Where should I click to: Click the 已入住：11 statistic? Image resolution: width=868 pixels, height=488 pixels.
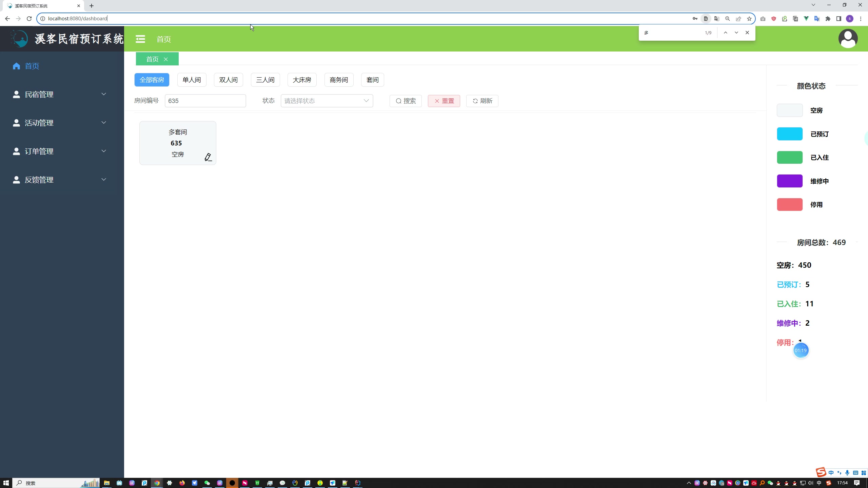(x=795, y=304)
